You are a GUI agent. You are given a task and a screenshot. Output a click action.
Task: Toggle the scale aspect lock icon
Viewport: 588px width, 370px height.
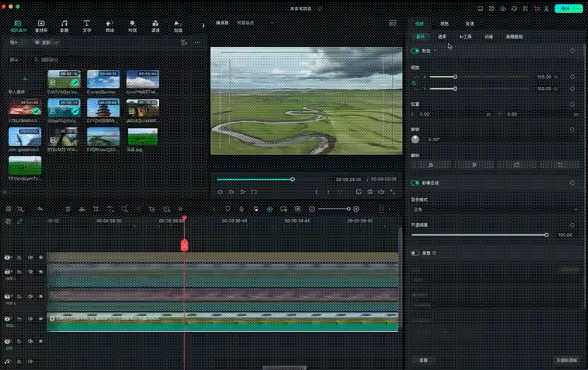414,83
